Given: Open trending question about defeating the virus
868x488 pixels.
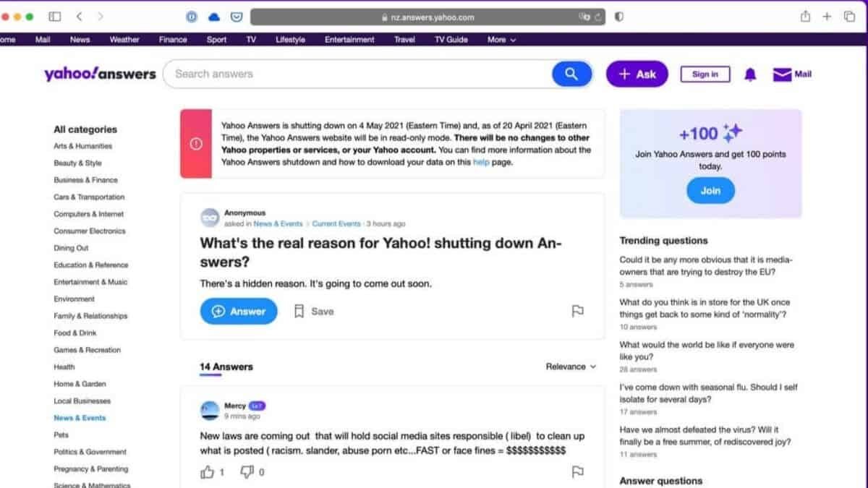Looking at the screenshot, I should pos(705,436).
